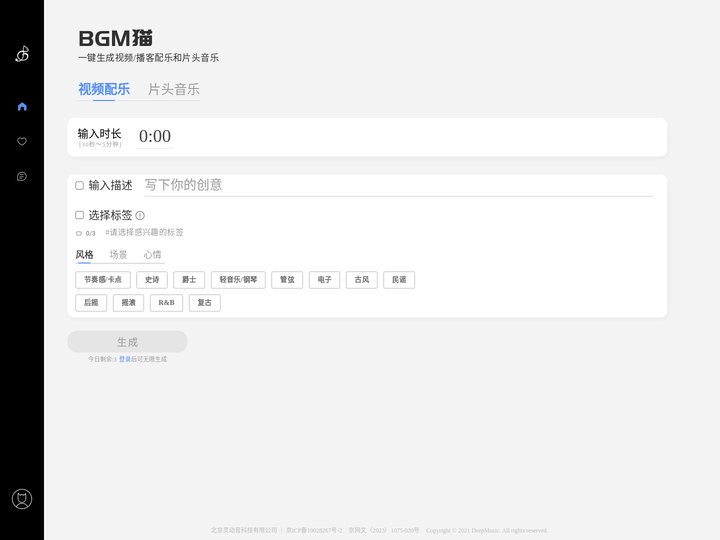The width and height of the screenshot is (720, 540).
Task: Open favorites via the heart icon
Action: (x=22, y=141)
